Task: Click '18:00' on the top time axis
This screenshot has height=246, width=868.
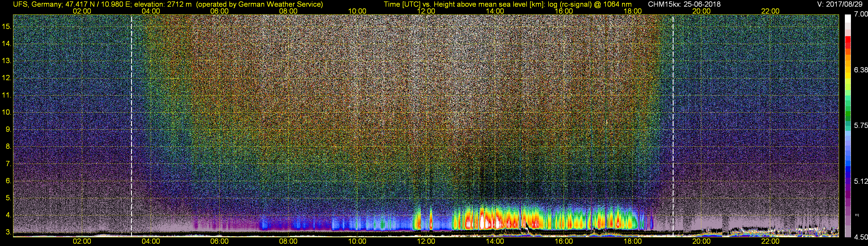Action: [633, 11]
